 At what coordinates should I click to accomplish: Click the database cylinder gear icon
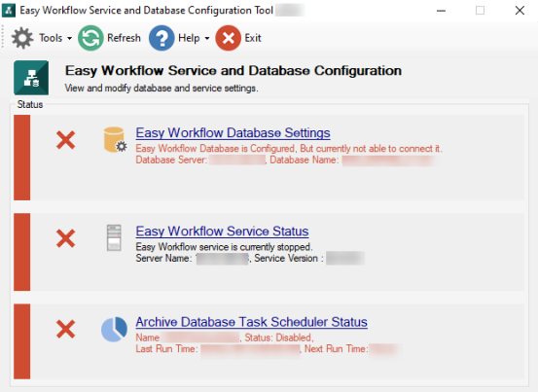115,140
